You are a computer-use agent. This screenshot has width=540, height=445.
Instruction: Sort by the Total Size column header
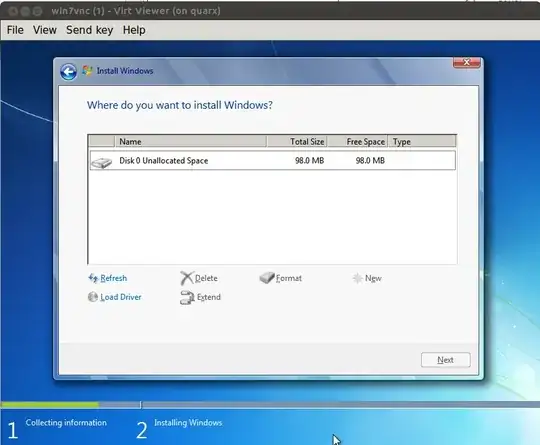[297, 142]
